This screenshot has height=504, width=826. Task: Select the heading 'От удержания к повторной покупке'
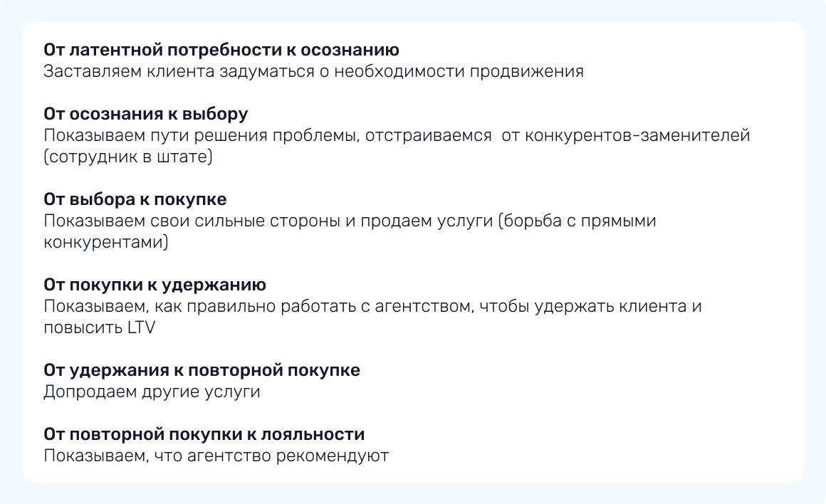[x=202, y=371]
